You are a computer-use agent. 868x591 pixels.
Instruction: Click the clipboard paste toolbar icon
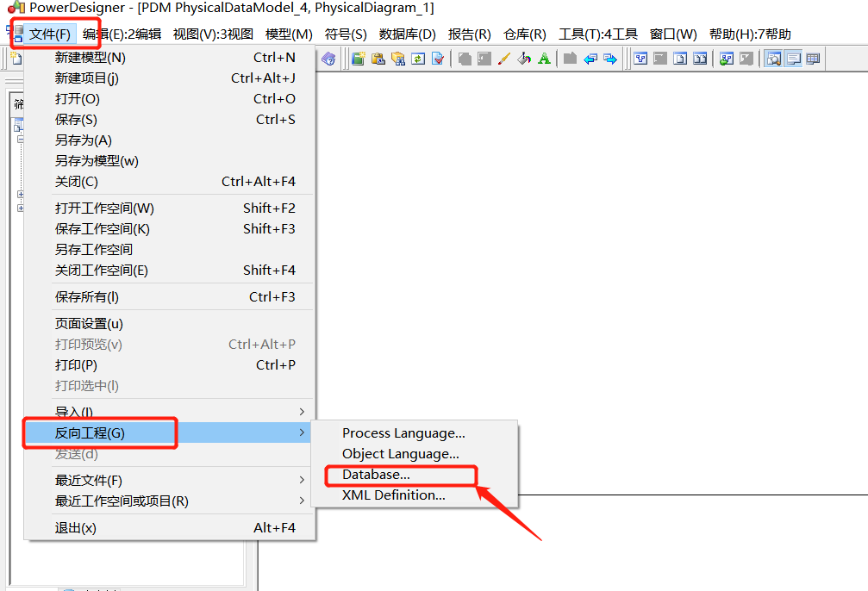tap(378, 58)
